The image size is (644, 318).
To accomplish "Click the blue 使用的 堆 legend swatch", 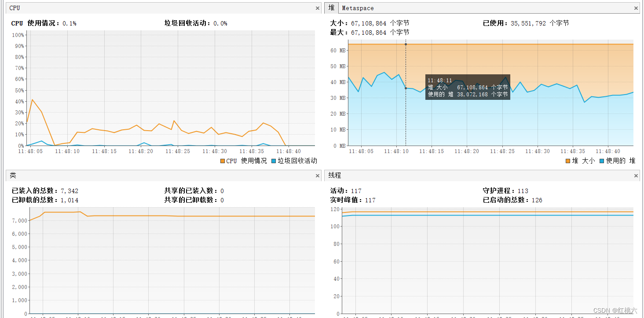I will 602,161.
